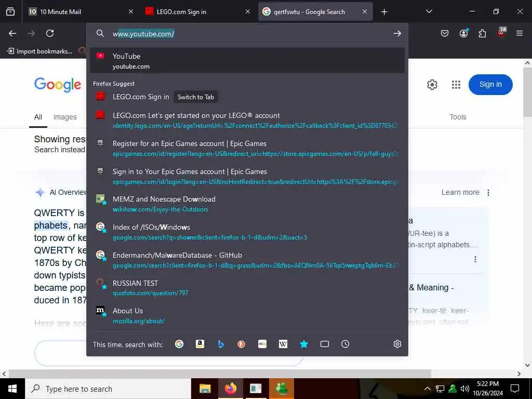The height and width of the screenshot is (399, 532).
Task: Open the Google apps grid
Action: pyautogui.click(x=456, y=85)
